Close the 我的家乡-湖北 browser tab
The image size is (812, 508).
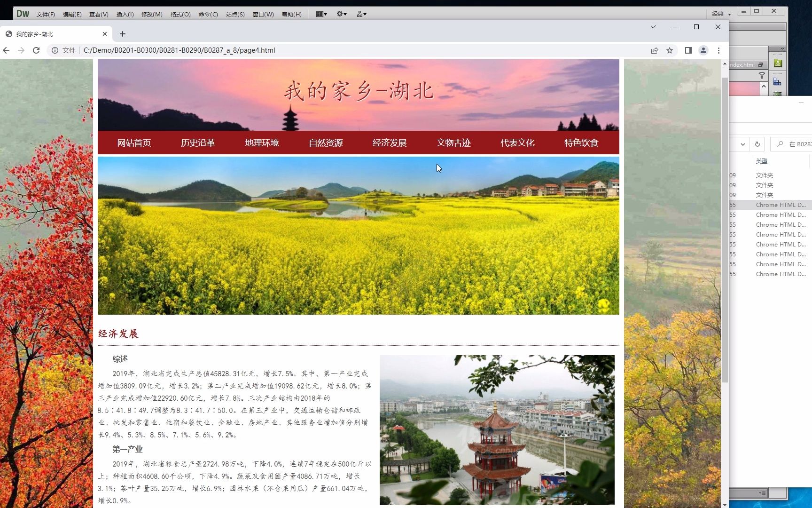click(105, 34)
